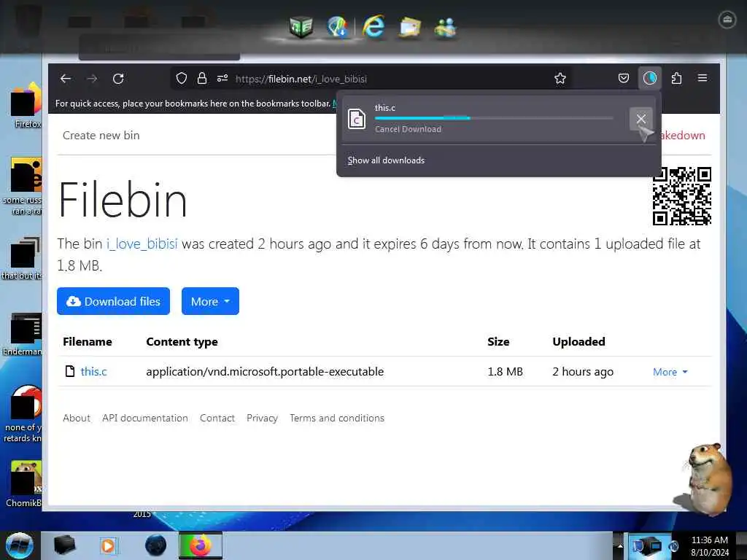Image resolution: width=747 pixels, height=560 pixels.
Task: Open the i_love_bibisi bin link
Action: 142,244
